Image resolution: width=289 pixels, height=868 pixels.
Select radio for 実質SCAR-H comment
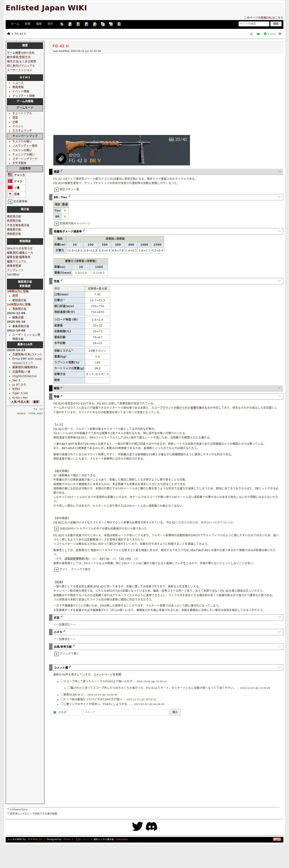[x=62, y=694]
